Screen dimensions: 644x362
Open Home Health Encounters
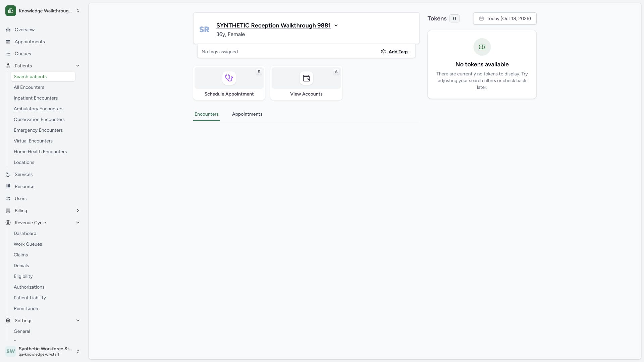[40, 152]
